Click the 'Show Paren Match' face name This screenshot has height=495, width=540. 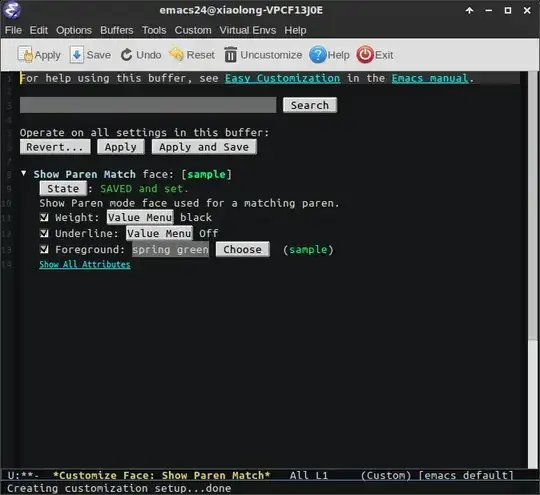85,174
